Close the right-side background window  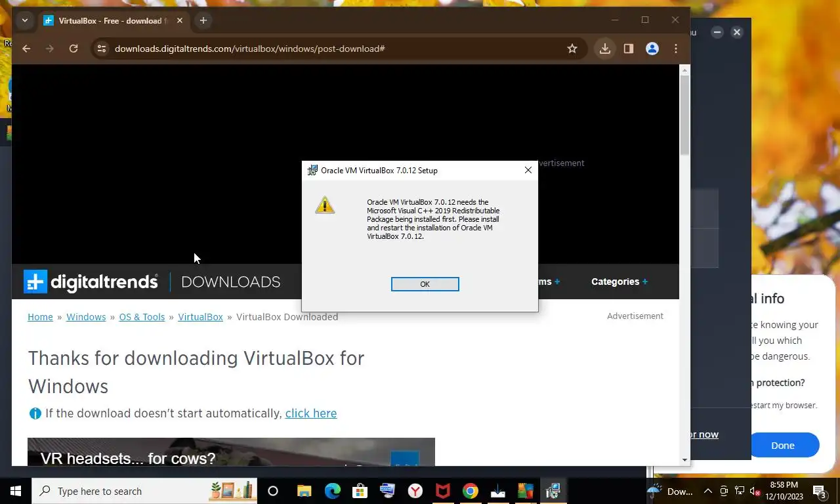point(737,32)
